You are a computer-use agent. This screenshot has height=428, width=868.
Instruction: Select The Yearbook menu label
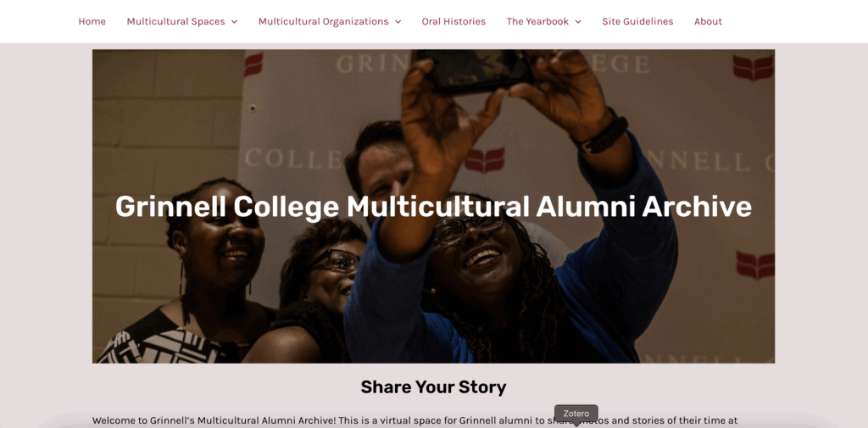pyautogui.click(x=537, y=21)
